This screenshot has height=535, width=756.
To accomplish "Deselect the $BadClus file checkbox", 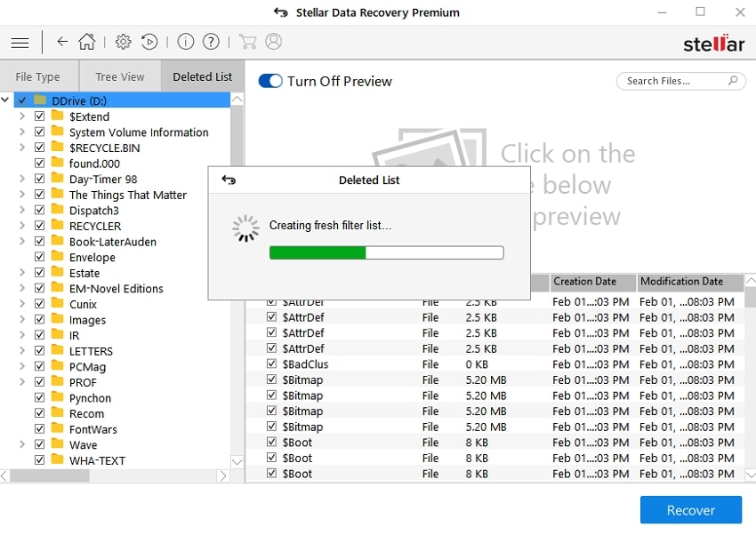I will pyautogui.click(x=271, y=364).
